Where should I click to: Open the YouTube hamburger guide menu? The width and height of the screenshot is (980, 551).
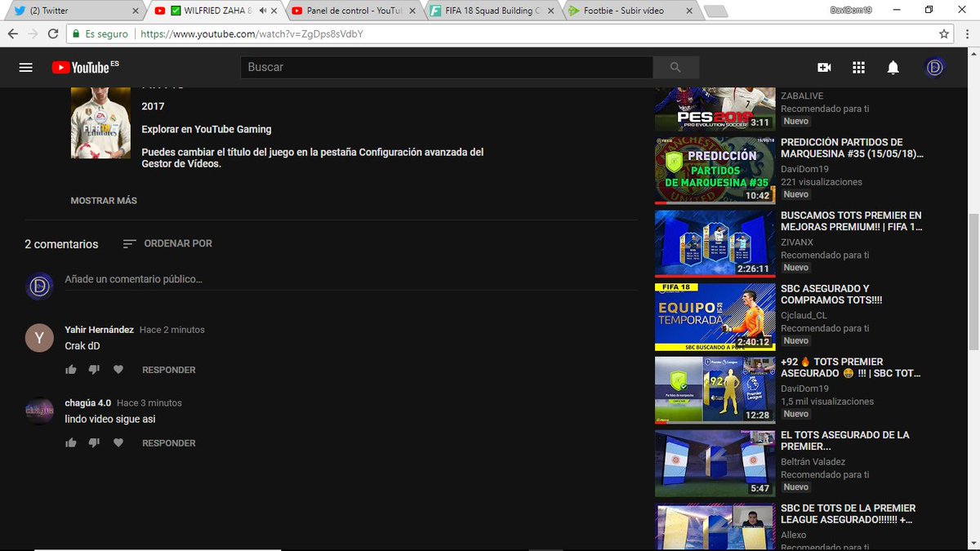tap(25, 68)
